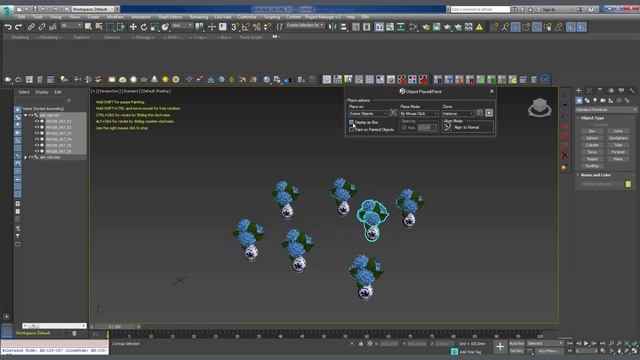The image size is (640, 360).
Task: Click the Redo arrow in the main toolbar
Action: tap(18, 27)
